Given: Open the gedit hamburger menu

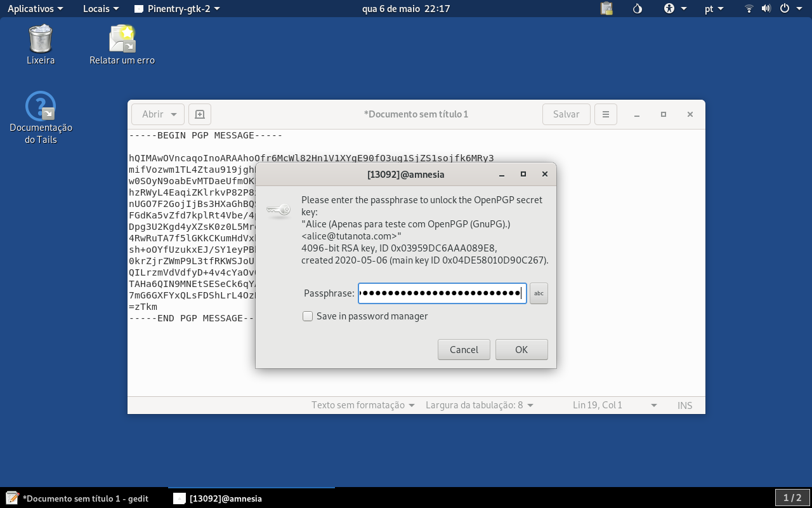Looking at the screenshot, I should 606,114.
